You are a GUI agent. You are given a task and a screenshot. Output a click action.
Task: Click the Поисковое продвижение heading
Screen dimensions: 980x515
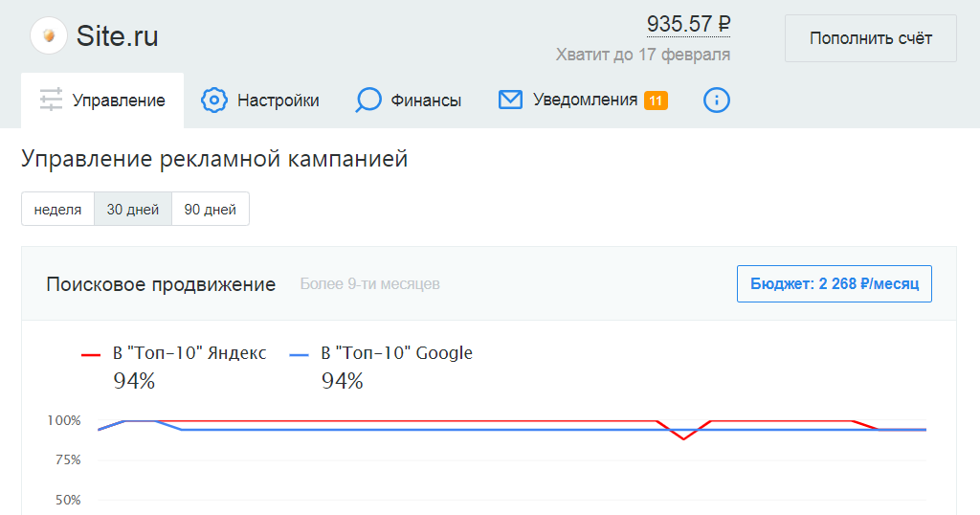[x=161, y=284]
